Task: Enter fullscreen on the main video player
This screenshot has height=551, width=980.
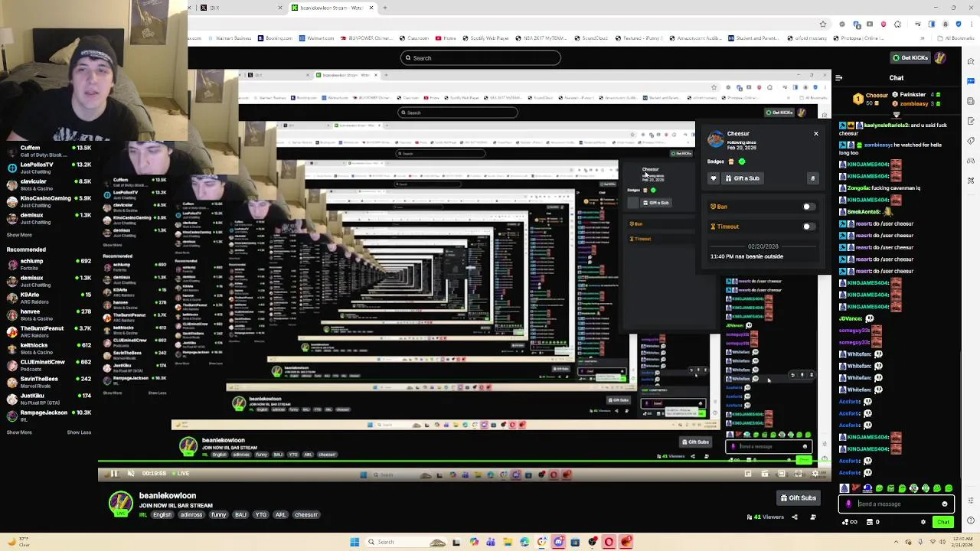Action: (x=799, y=474)
